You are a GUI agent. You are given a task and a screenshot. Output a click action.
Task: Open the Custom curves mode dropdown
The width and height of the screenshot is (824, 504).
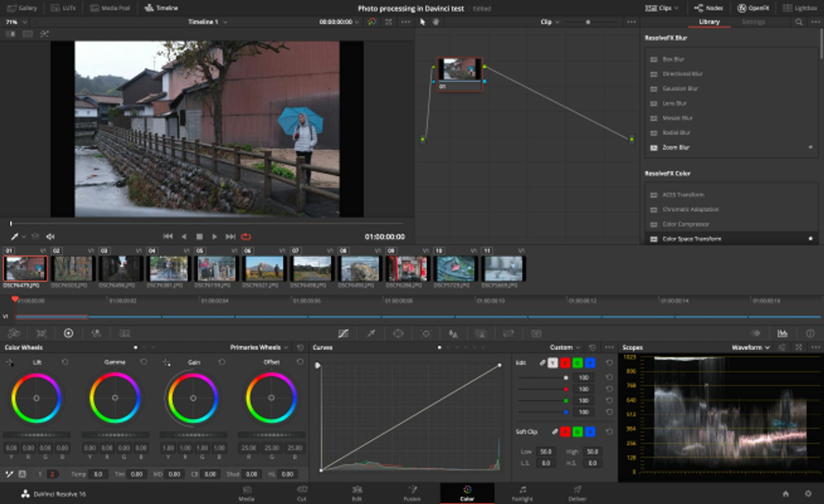[x=564, y=348]
